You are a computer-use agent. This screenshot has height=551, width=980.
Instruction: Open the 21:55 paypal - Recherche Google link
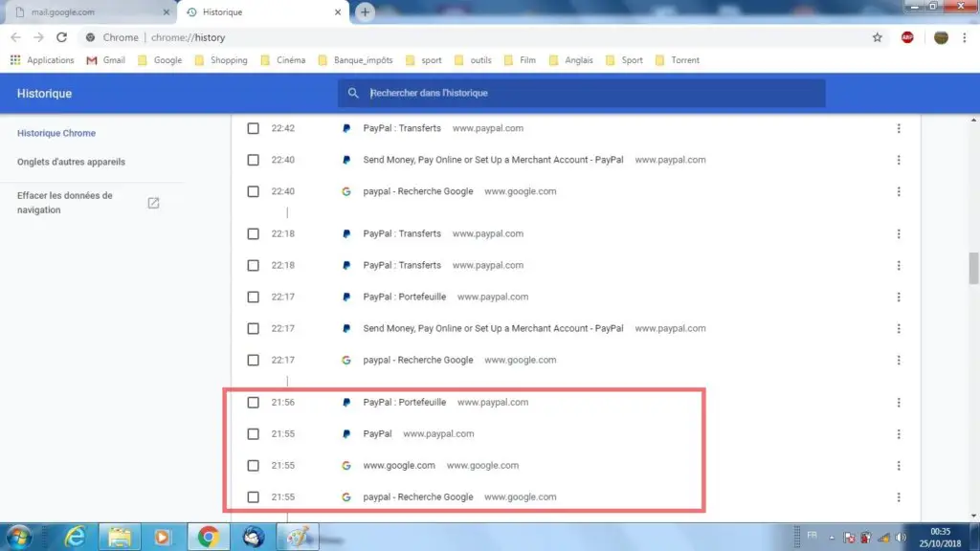(x=418, y=497)
